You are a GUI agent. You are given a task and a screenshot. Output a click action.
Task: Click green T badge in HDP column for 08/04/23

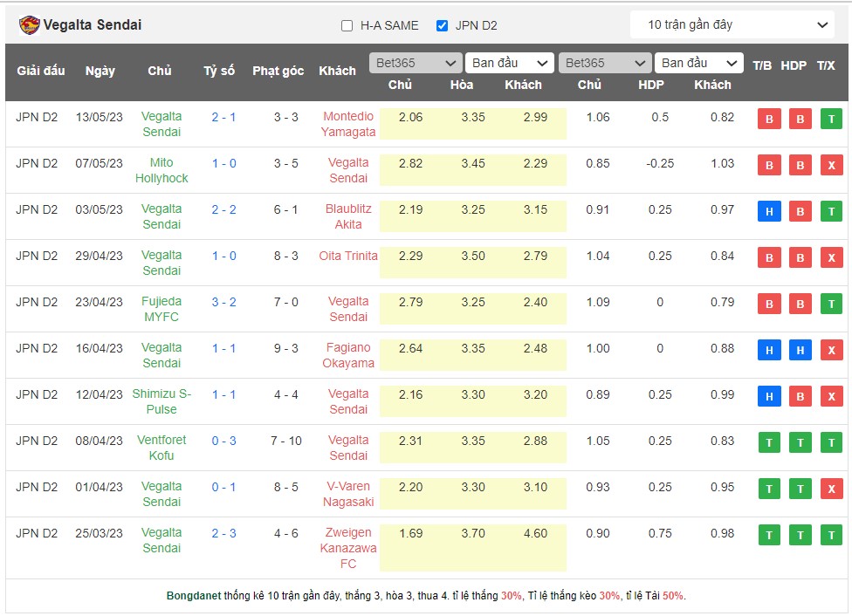coord(800,443)
